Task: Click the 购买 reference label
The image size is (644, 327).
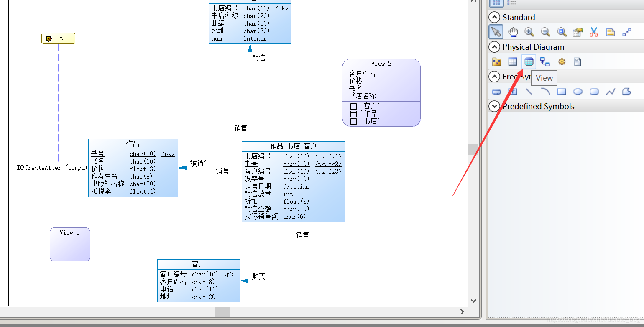Action: coord(258,276)
